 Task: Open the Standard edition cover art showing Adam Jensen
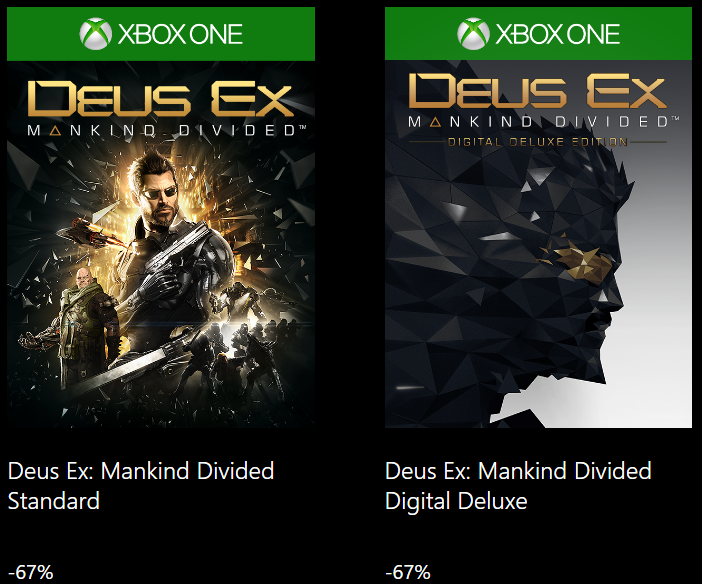coord(161,244)
